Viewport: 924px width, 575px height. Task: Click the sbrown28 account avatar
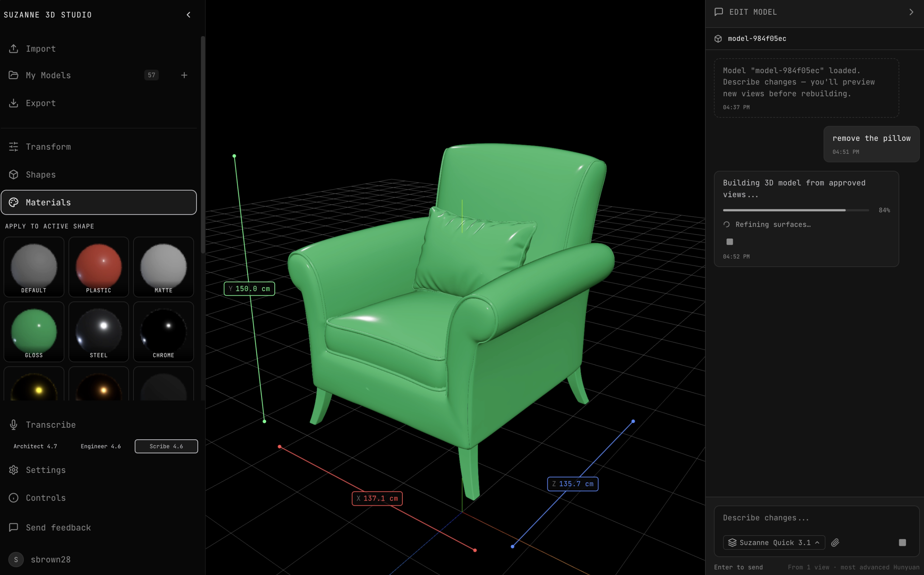click(x=16, y=559)
